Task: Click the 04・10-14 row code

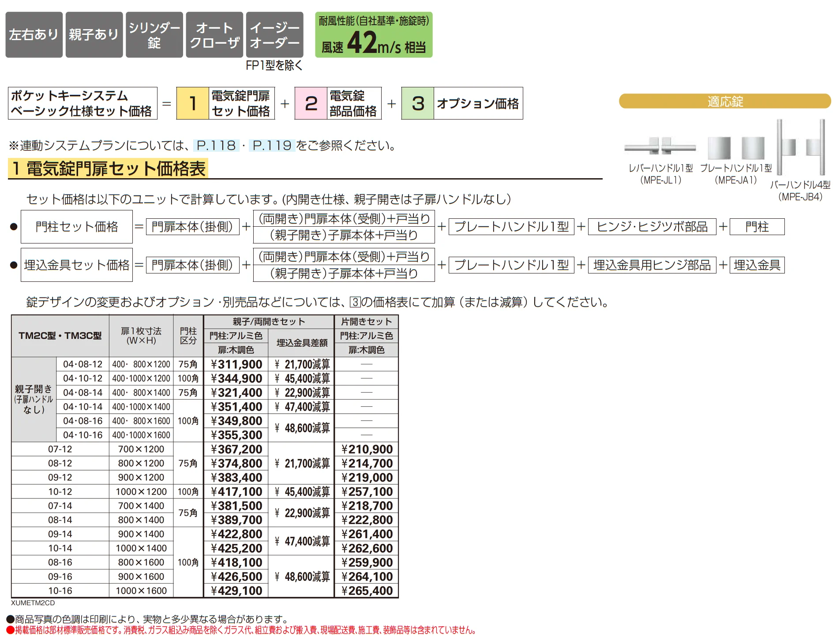Action: tap(83, 407)
